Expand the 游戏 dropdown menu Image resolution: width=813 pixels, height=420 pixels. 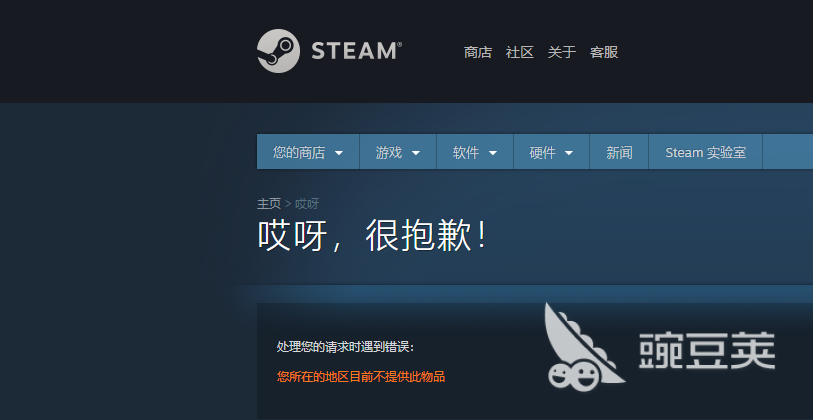coord(398,152)
